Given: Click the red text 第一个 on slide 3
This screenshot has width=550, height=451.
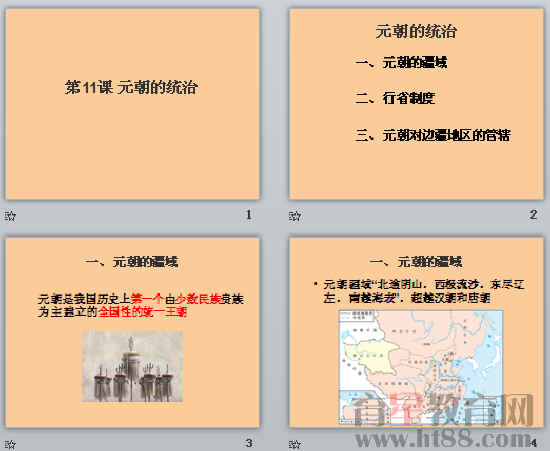Looking at the screenshot, I should click(147, 299).
